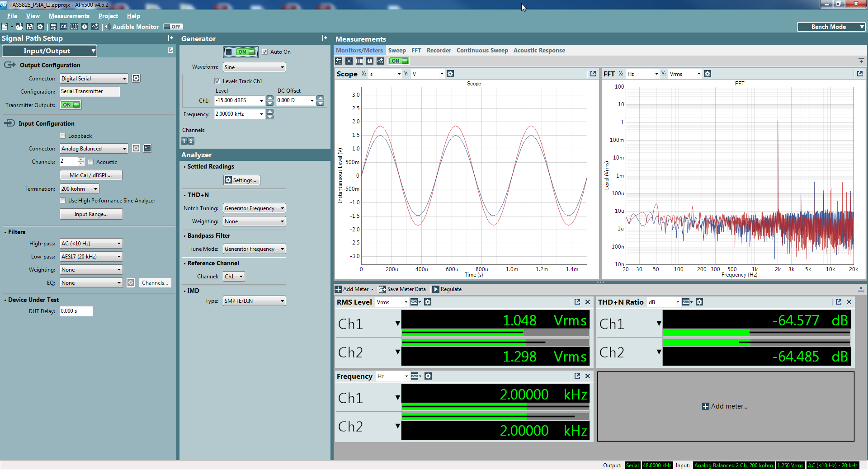Switch to the Sweep tab

[397, 50]
